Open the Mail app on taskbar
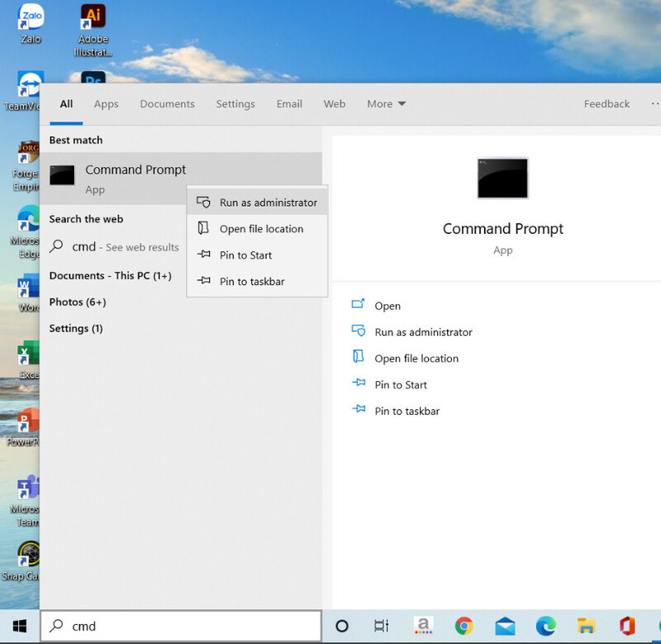Viewport: 661px width, 644px height. (505, 626)
